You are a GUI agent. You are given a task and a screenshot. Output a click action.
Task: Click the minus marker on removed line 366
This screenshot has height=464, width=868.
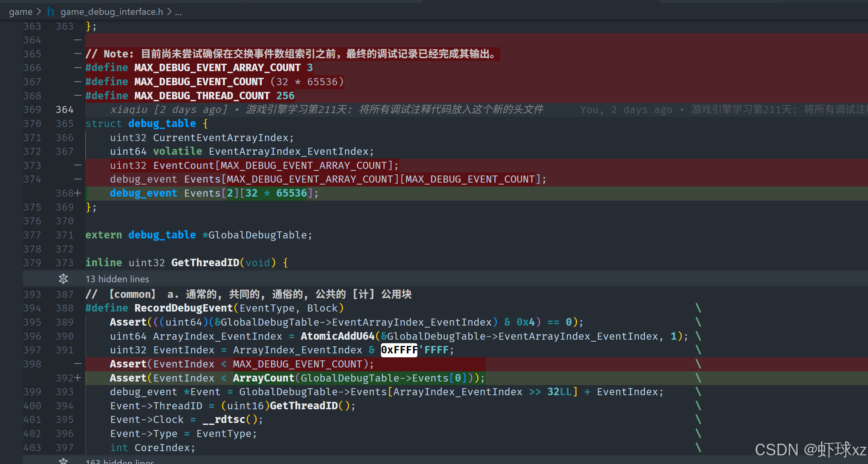[x=77, y=68]
